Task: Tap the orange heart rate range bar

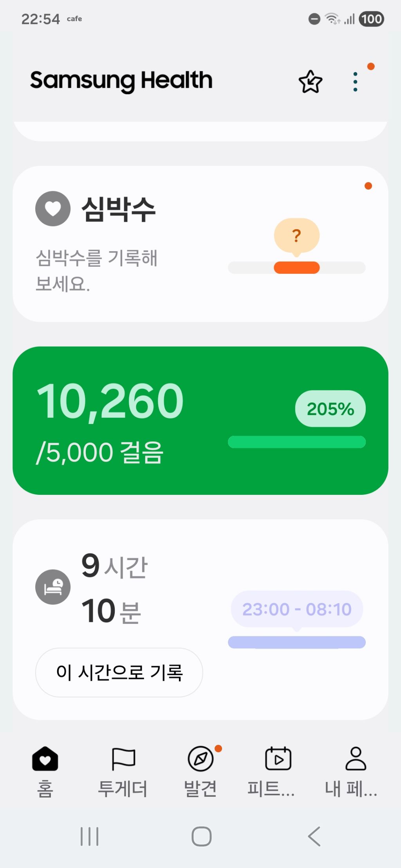Action: 296,268
